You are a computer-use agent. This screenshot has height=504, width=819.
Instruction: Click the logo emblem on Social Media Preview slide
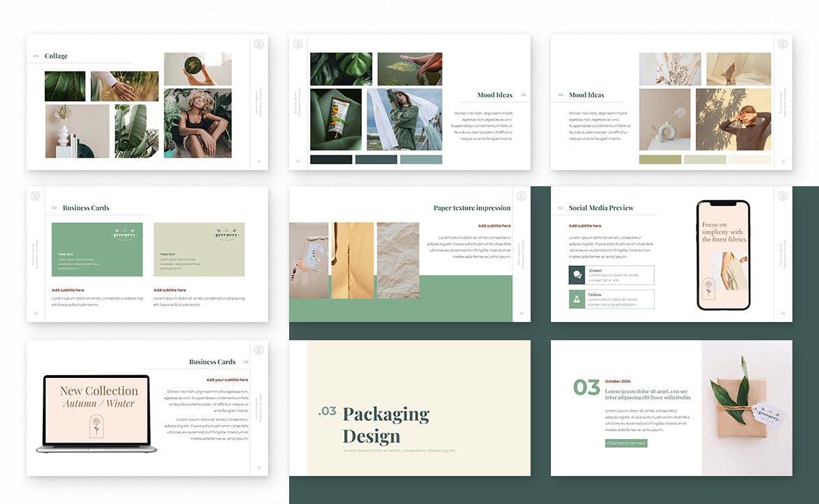(783, 196)
